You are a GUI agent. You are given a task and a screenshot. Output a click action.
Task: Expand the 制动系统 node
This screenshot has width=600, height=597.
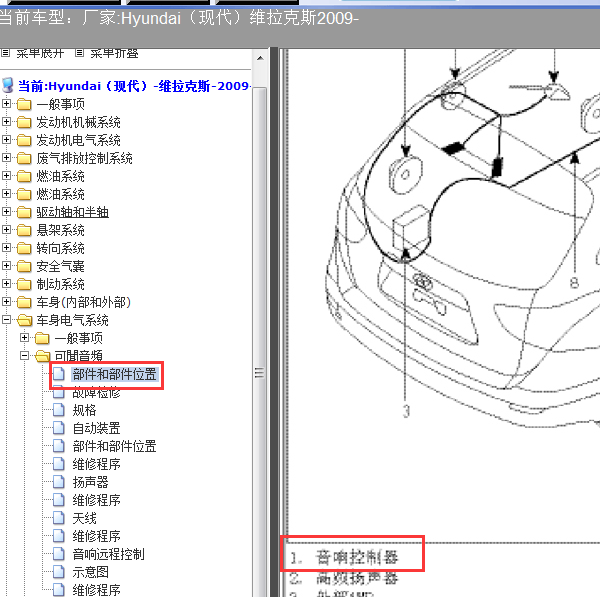point(6,283)
